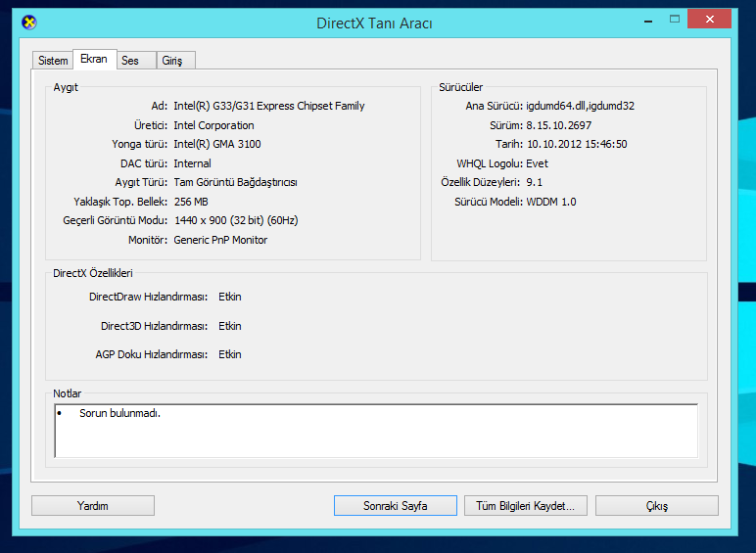Click Direct3D Hızlandırması 'Etkin' value
Screen dimensions: 756x553
[229, 326]
